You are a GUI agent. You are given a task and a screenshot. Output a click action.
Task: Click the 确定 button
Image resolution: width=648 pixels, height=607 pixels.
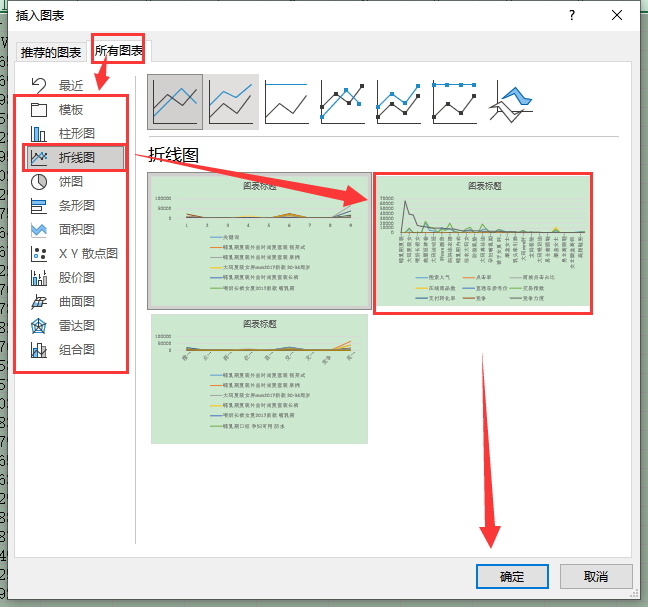coord(511,577)
